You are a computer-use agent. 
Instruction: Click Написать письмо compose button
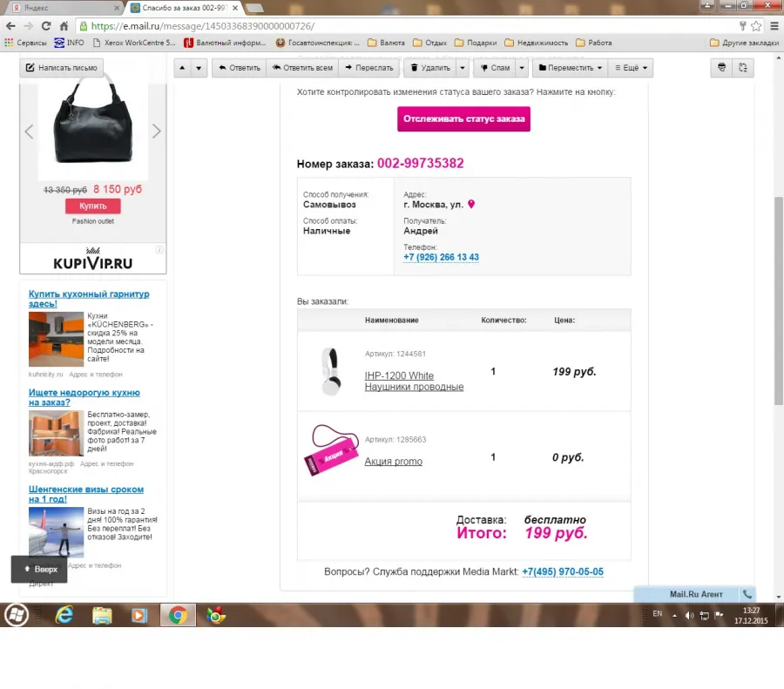62,67
